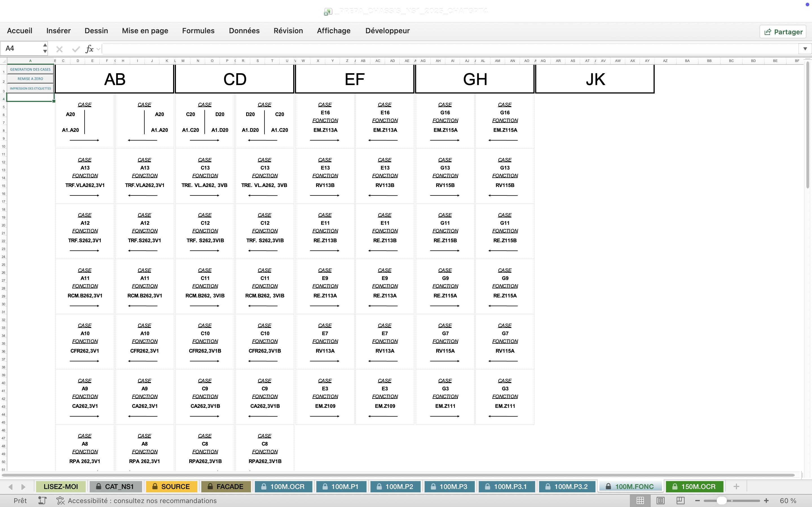Open the Formules ribbon tab

pos(198,31)
